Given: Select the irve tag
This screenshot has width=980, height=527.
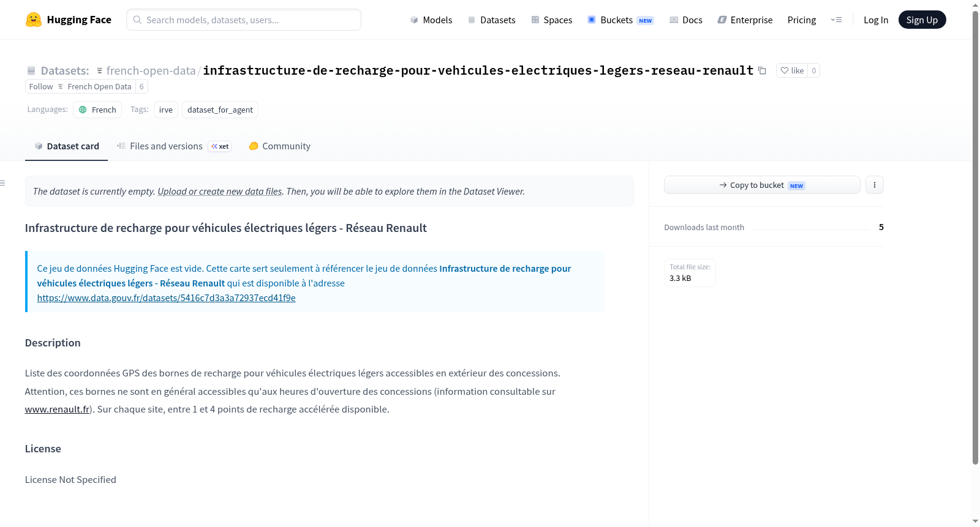Looking at the screenshot, I should (x=166, y=110).
